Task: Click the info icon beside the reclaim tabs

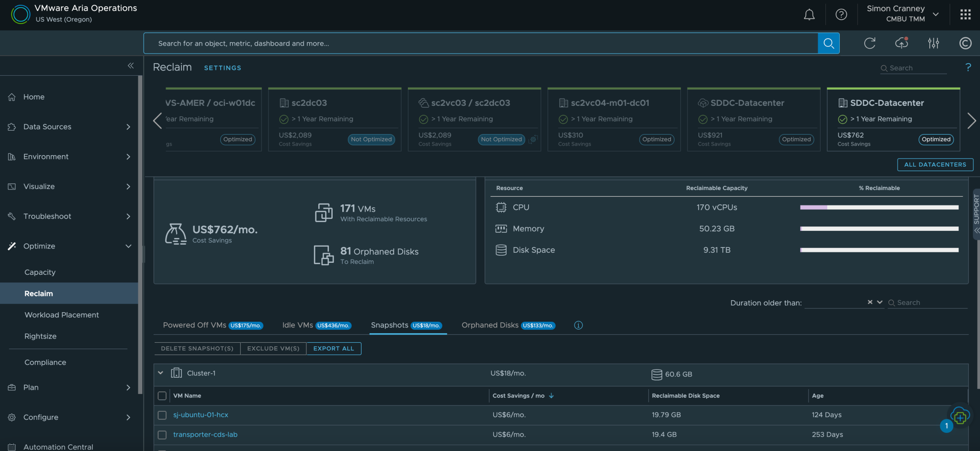Action: pyautogui.click(x=578, y=325)
